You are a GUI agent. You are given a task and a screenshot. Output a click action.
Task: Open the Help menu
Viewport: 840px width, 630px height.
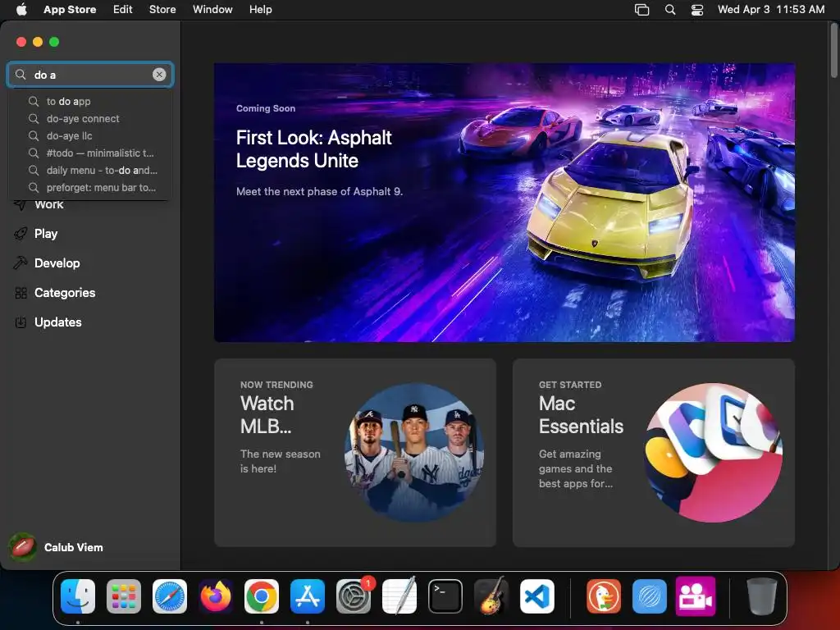click(260, 9)
